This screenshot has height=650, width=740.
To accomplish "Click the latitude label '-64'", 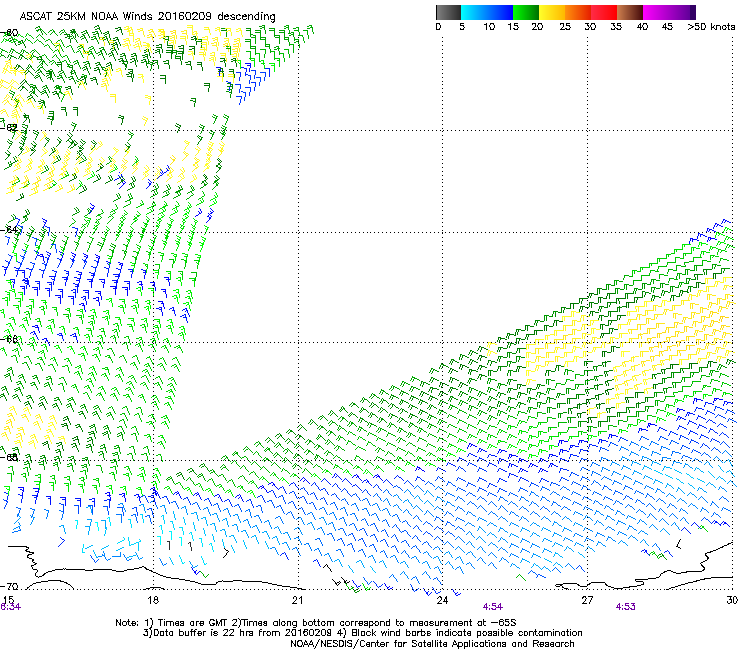I will click(9, 230).
